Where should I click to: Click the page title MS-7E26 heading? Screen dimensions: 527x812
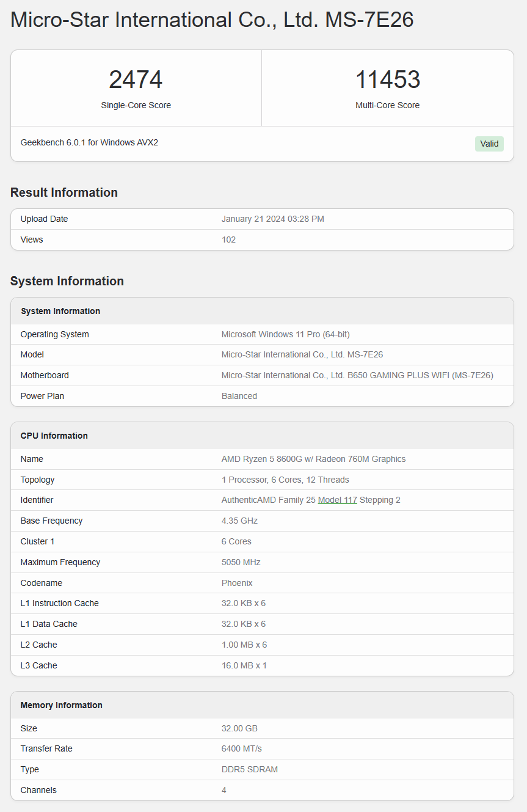pyautogui.click(x=212, y=20)
